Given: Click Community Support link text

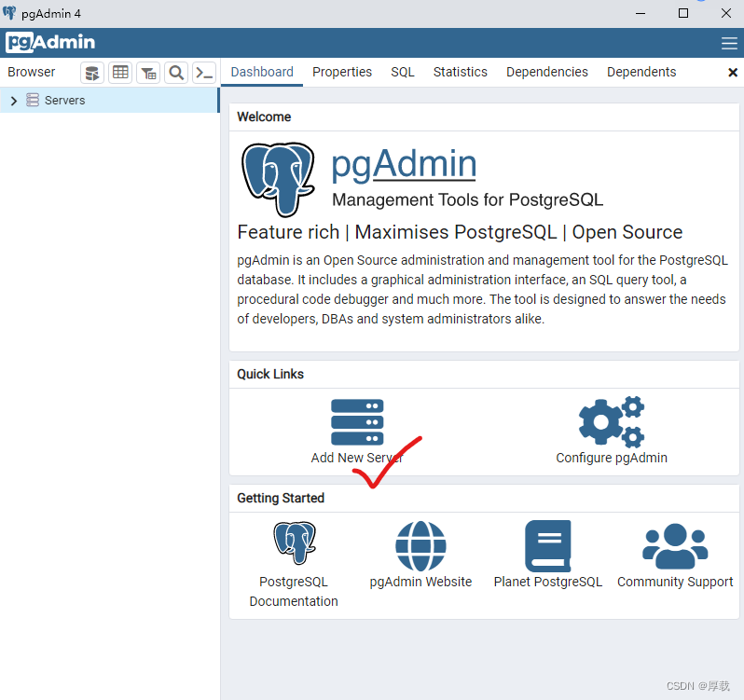Looking at the screenshot, I should pyautogui.click(x=675, y=582).
